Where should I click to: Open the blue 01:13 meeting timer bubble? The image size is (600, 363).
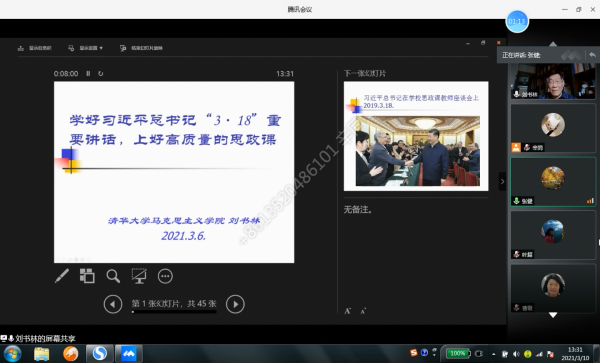click(517, 21)
